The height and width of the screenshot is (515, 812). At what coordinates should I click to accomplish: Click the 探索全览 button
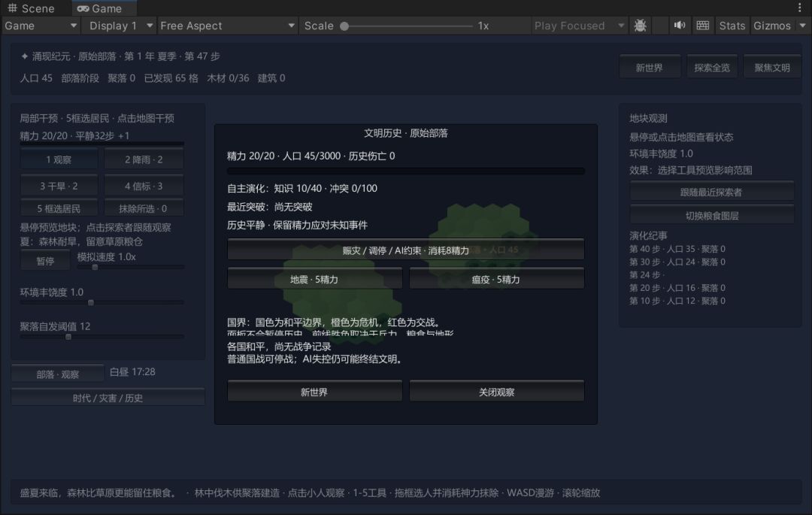(x=711, y=68)
